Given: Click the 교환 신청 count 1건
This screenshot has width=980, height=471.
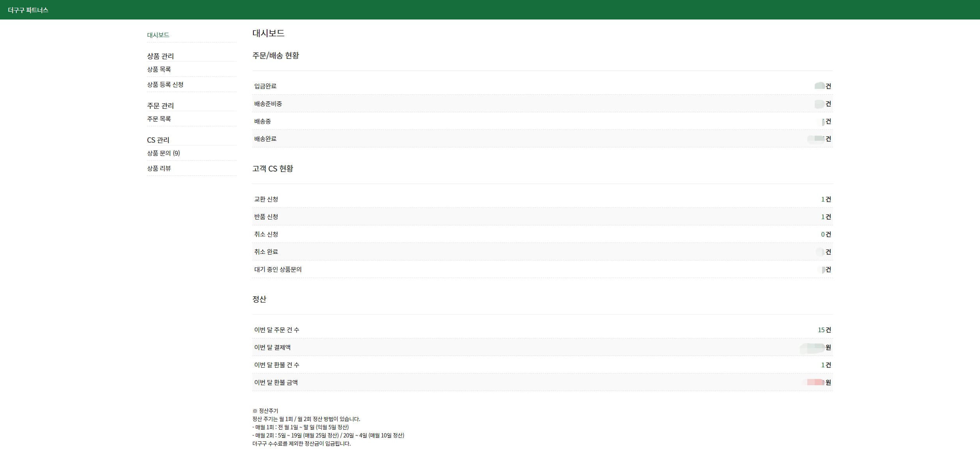Looking at the screenshot, I should pos(826,199).
